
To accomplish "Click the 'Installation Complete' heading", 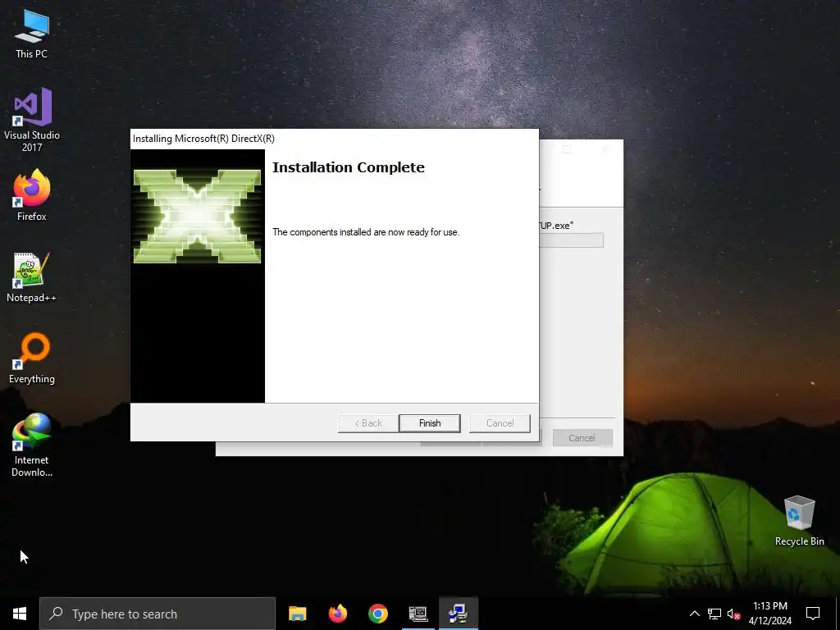I will (348, 167).
